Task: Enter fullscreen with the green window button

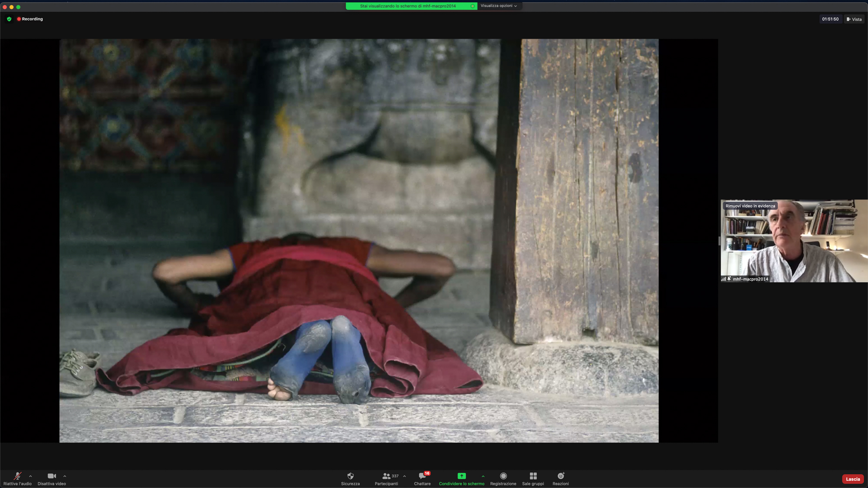Action: 18,7
